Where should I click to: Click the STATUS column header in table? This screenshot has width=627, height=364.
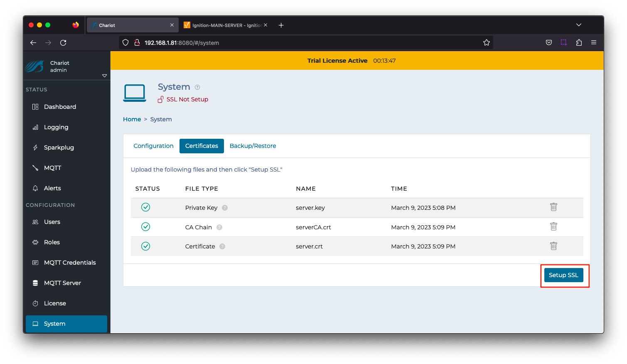point(148,189)
